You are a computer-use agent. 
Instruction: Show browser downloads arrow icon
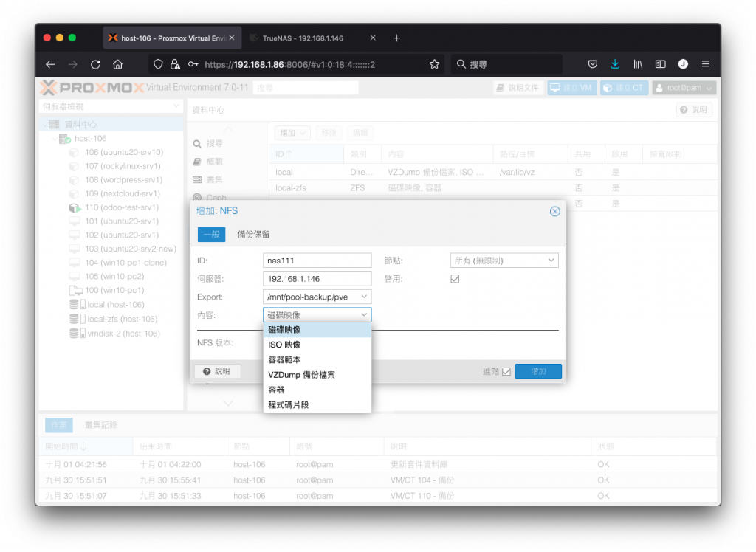click(x=615, y=64)
